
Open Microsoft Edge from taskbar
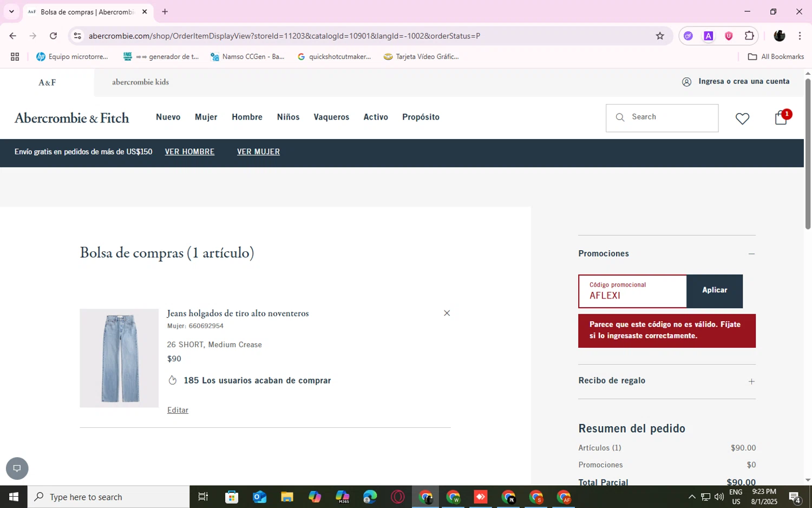coord(370,497)
